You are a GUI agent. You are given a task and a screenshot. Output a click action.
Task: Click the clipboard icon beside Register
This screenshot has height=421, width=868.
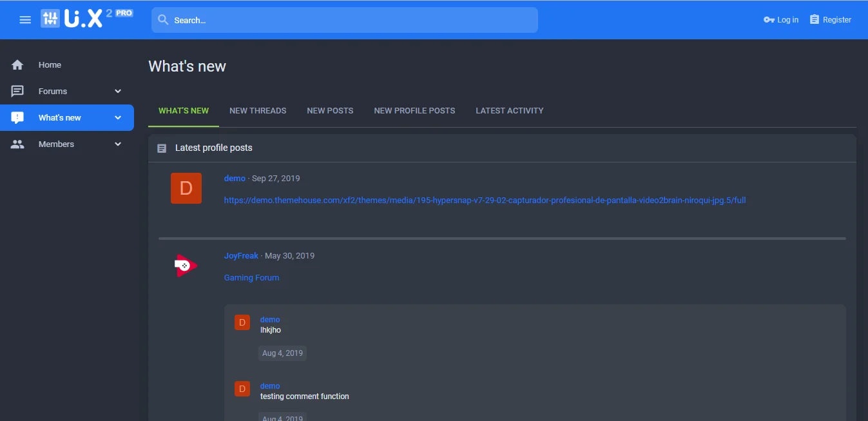pyautogui.click(x=815, y=20)
